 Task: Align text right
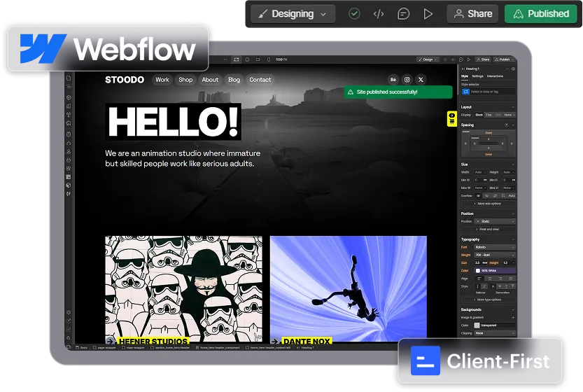500,279
